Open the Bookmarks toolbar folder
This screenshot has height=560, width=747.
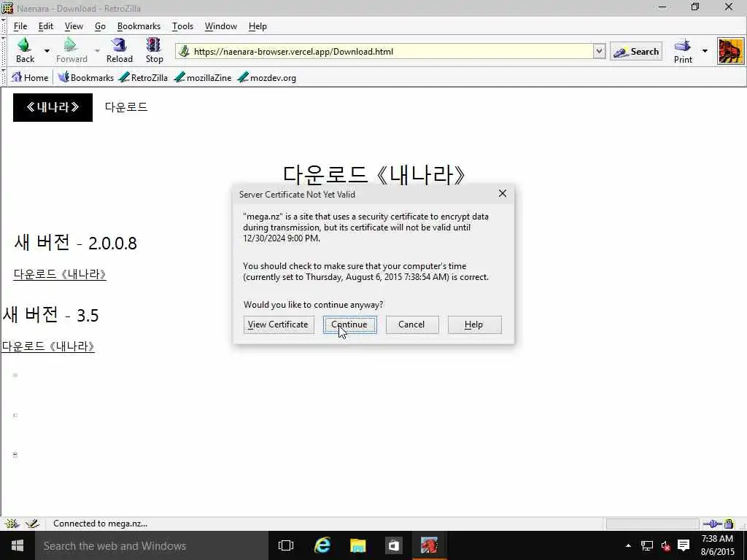click(86, 77)
